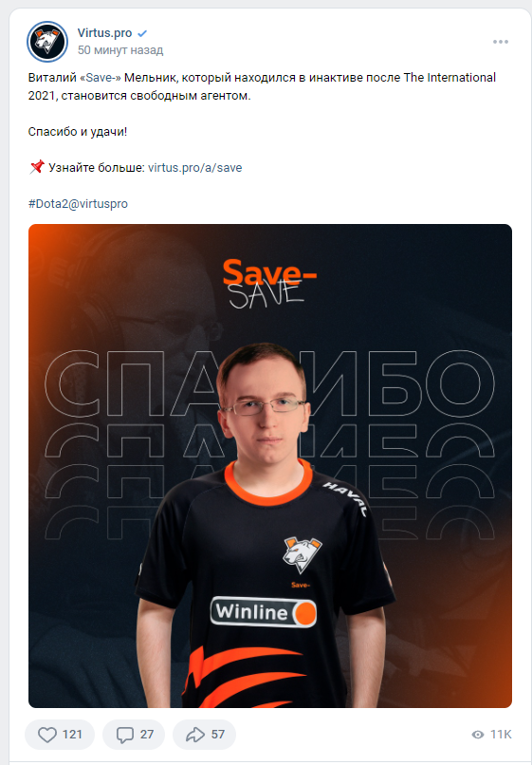Click the 11K views counter

pos(502,735)
